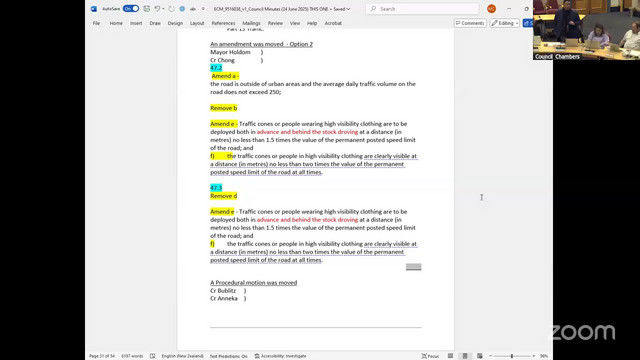Click Accessibility: Investigate indicator
The image size is (640, 360).
(x=280, y=356)
